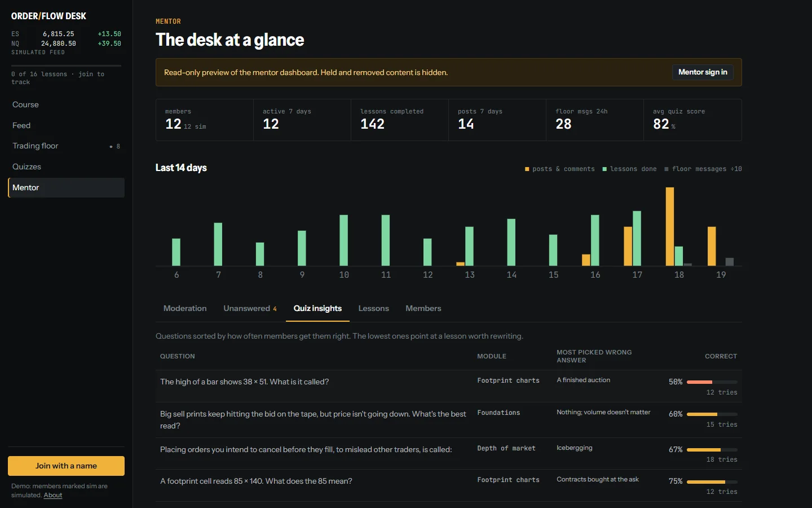Click the 'Icebergging' wrong answer cell
The image size is (812, 508).
pyautogui.click(x=575, y=448)
